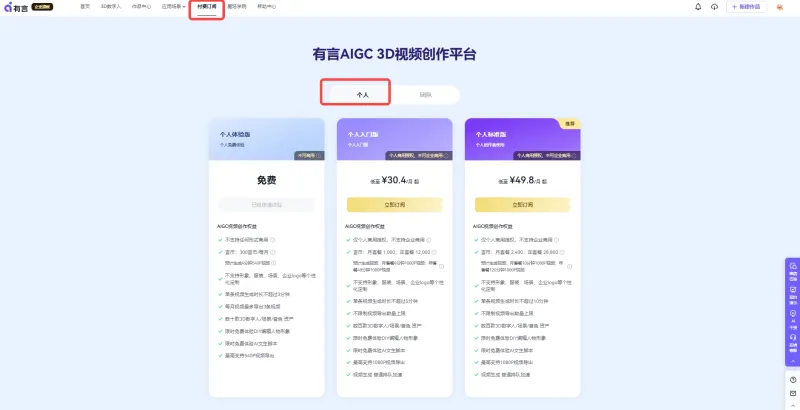Open 帮助中心 in the top navigation
This screenshot has height=410, width=800.
(266, 7)
